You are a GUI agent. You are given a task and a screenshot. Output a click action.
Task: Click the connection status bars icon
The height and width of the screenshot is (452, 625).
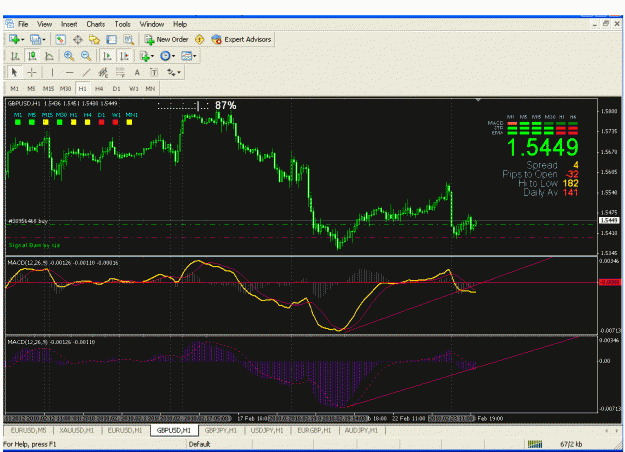click(x=535, y=444)
